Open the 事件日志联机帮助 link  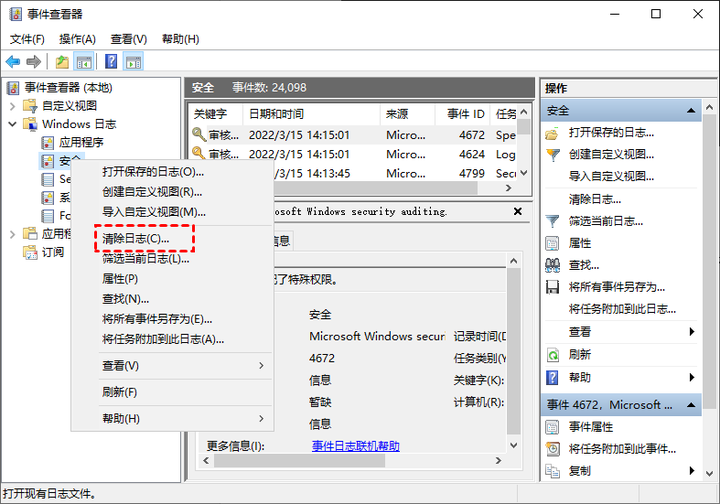(356, 446)
